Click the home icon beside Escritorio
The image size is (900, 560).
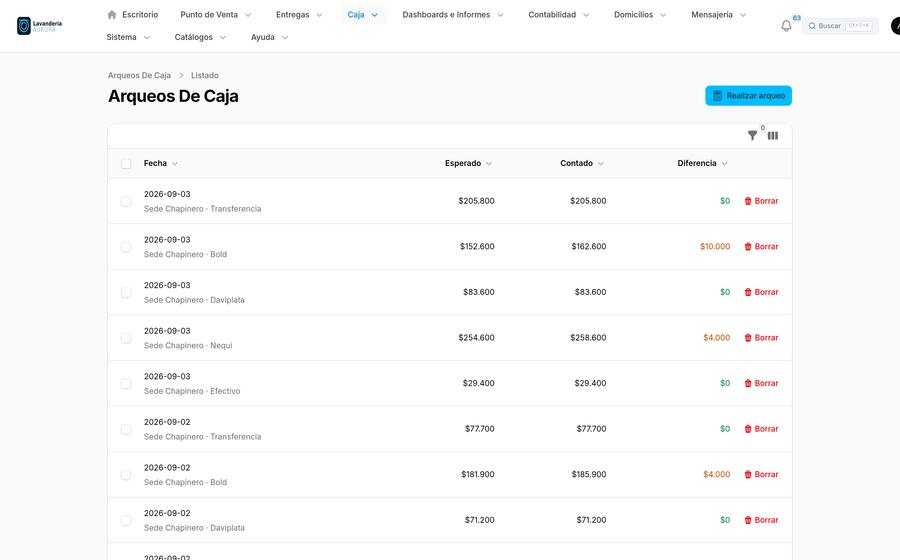pos(112,14)
